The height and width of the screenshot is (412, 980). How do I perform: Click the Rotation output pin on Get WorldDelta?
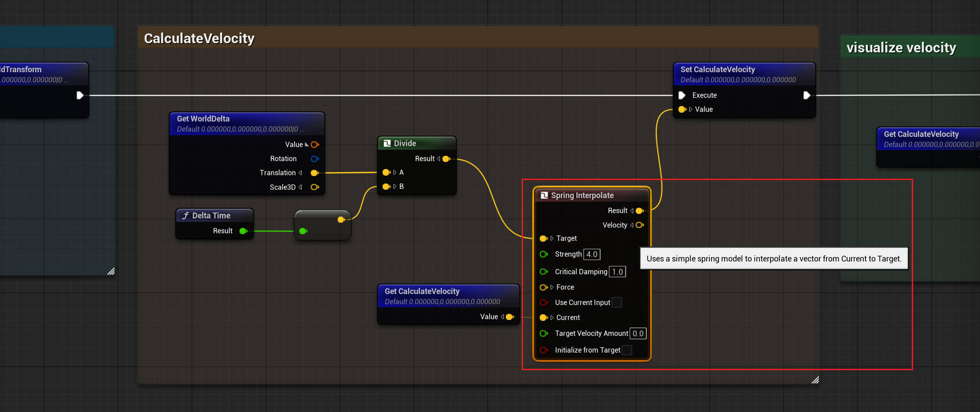[314, 159]
